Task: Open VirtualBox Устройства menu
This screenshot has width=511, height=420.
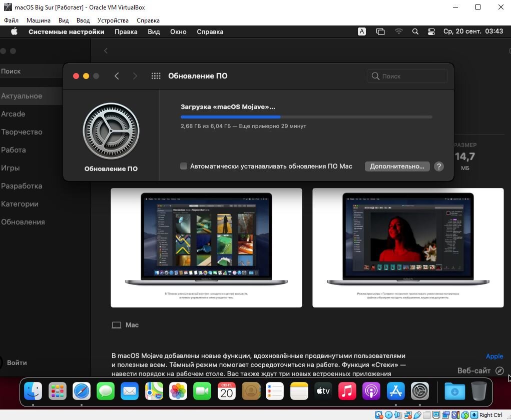Action: click(x=113, y=20)
